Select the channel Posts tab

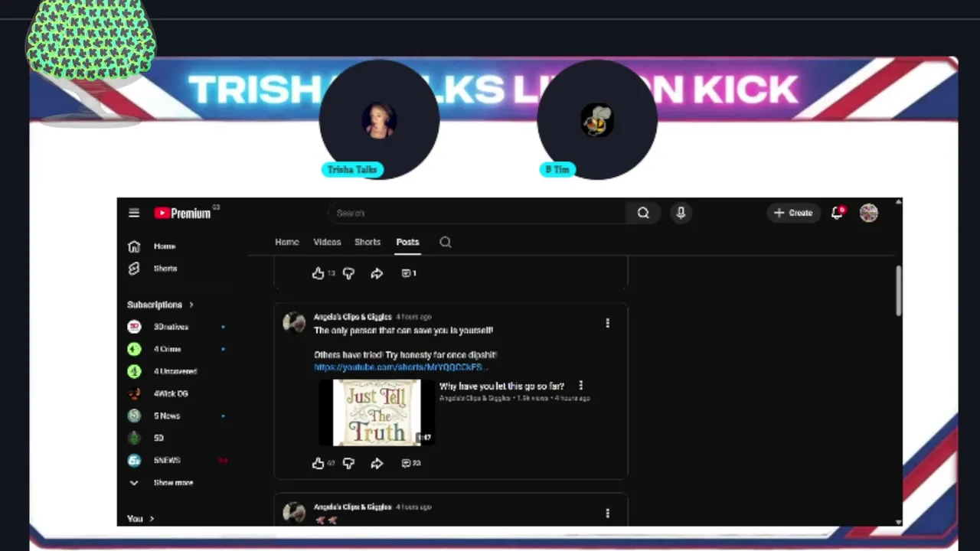tap(407, 242)
